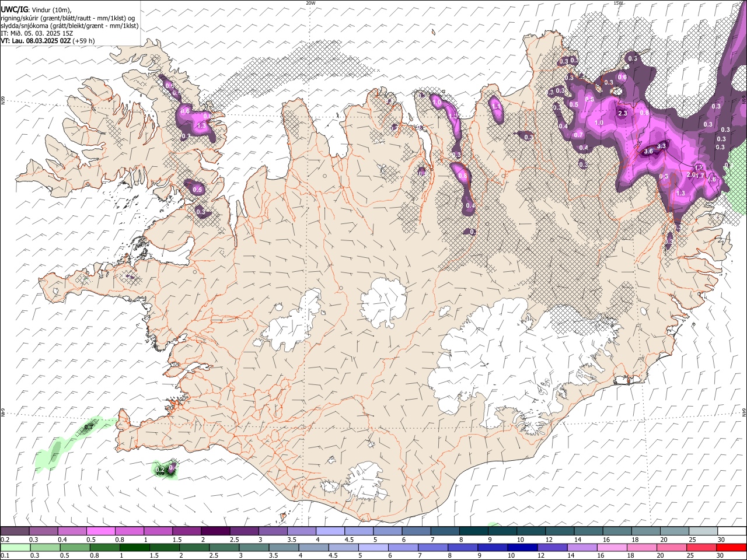Click the '64N' latitude label on right edge

click(744, 412)
